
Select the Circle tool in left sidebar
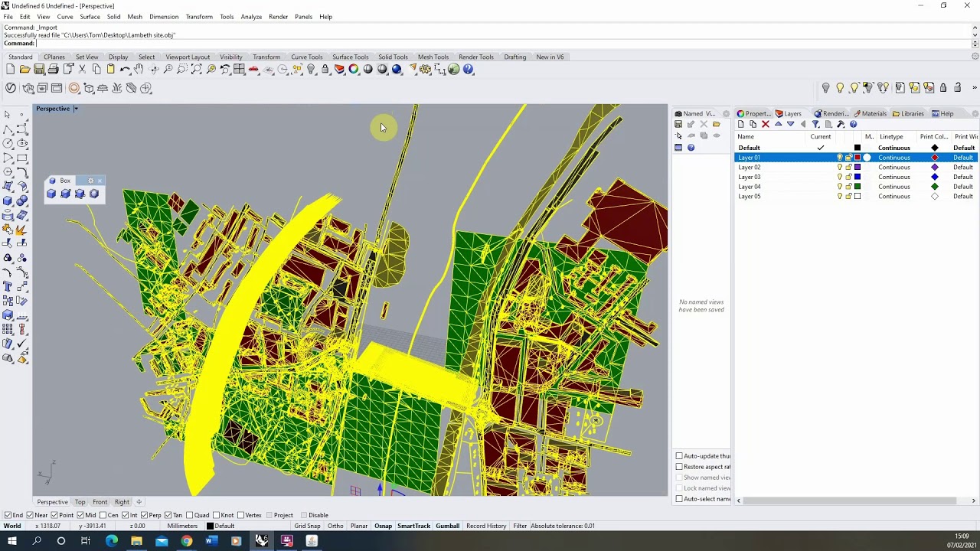pos(8,143)
